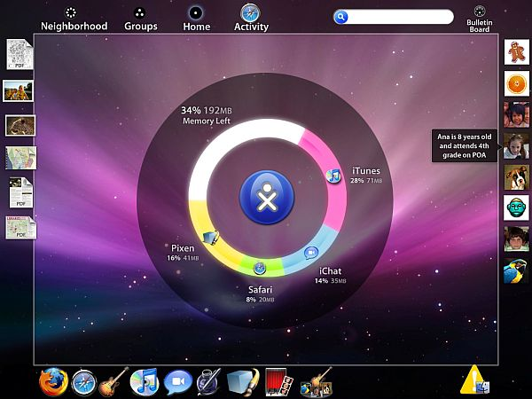Screen dimensions: 532x399
Task: Open the Activity view
Action: point(251,19)
